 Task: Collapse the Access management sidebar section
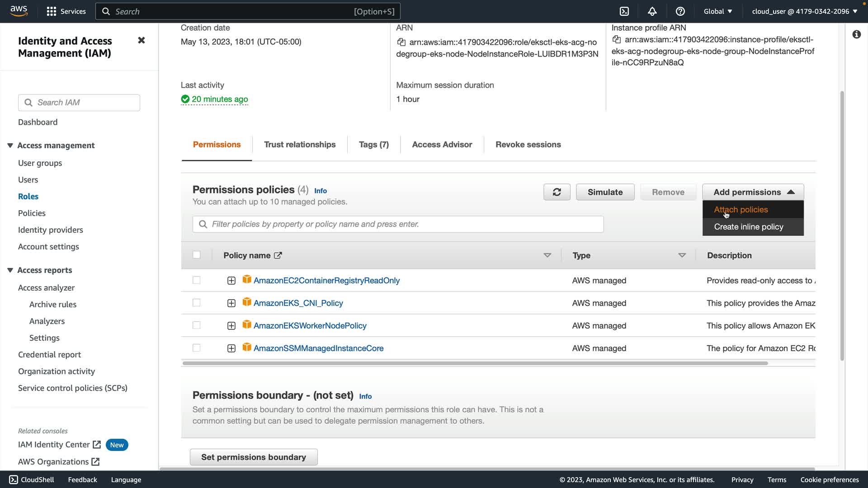[10, 145]
